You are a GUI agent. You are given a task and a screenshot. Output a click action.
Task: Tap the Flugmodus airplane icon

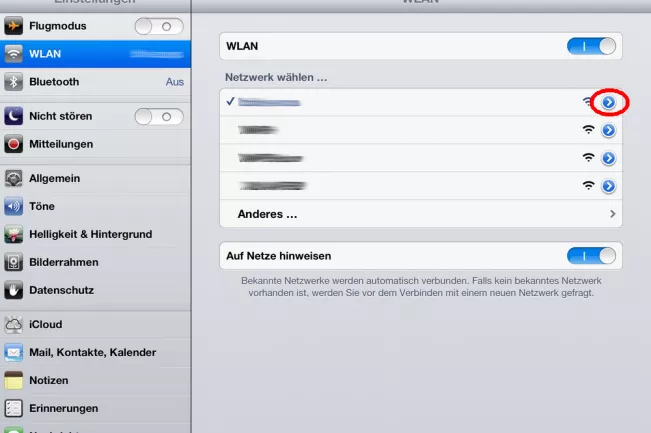pos(13,26)
